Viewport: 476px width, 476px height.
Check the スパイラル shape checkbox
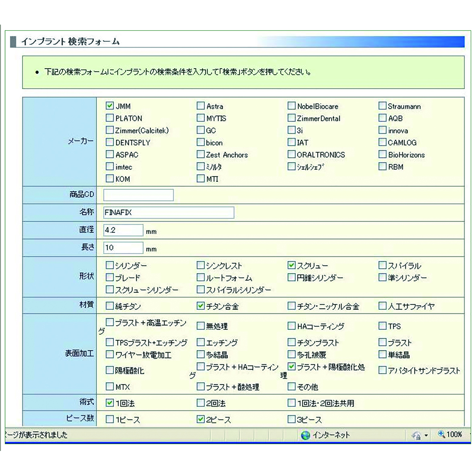[x=382, y=265]
